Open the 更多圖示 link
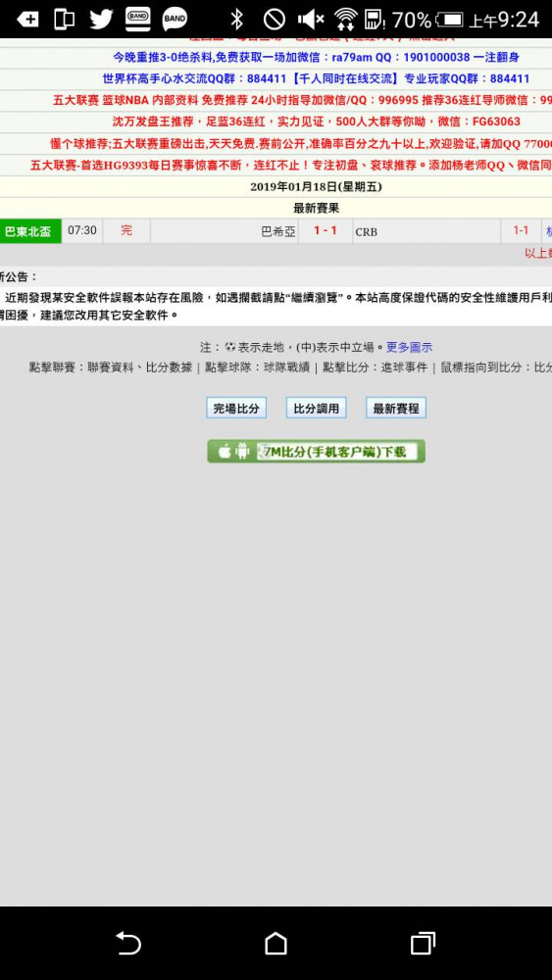 point(409,348)
